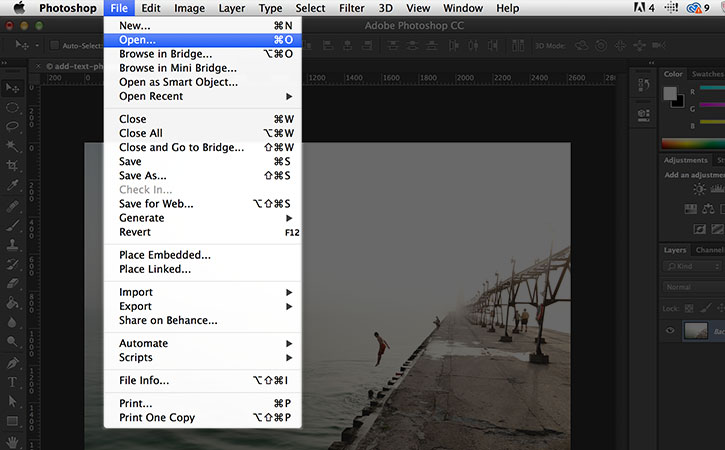Switch to the Swatches tab
725x450 pixels.
click(707, 74)
